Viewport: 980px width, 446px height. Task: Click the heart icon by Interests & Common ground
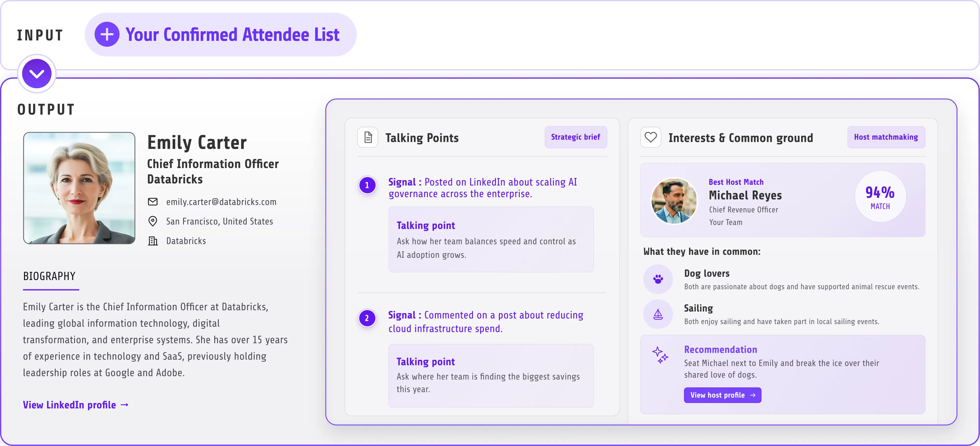coord(651,137)
